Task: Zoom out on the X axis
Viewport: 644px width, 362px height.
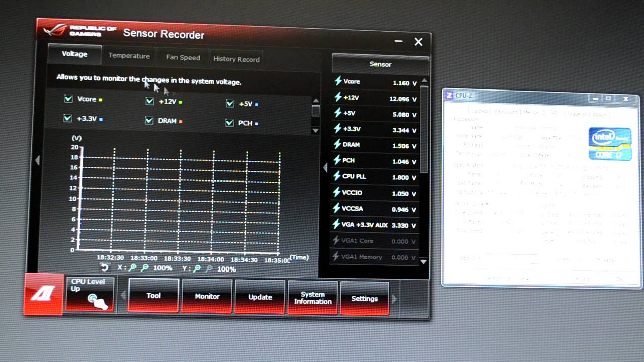Action: click(145, 268)
